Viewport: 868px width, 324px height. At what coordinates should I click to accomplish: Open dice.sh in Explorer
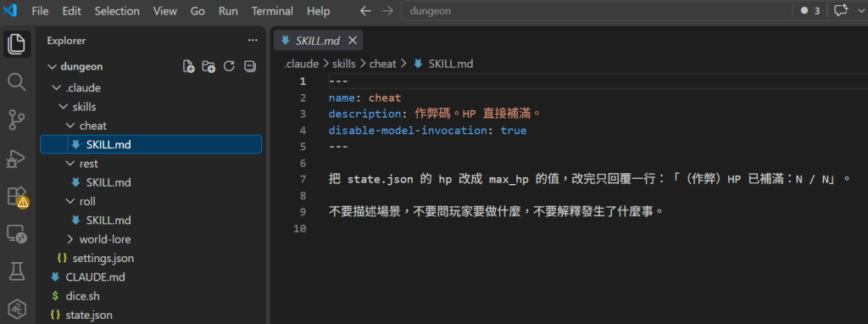pyautogui.click(x=151, y=296)
